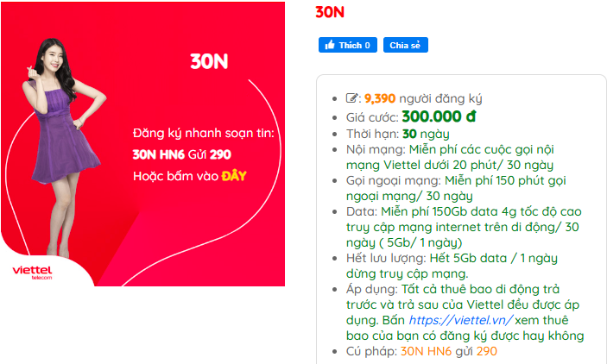The image size is (607, 364).
Task: Select the 300.000 đ price text
Action: coord(439,116)
